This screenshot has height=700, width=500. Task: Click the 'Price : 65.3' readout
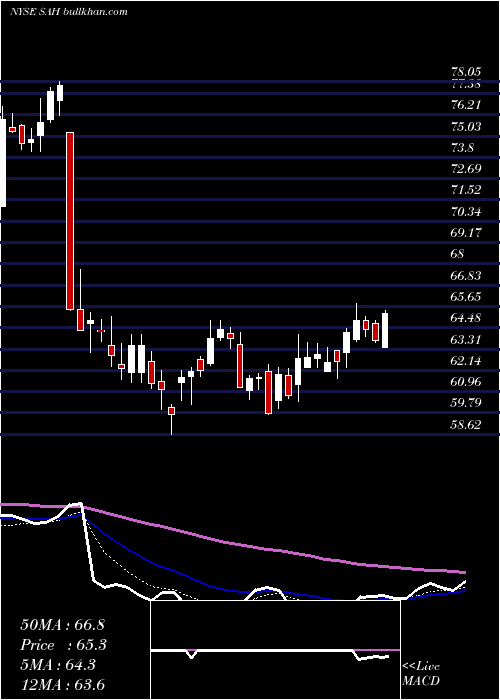click(x=64, y=645)
